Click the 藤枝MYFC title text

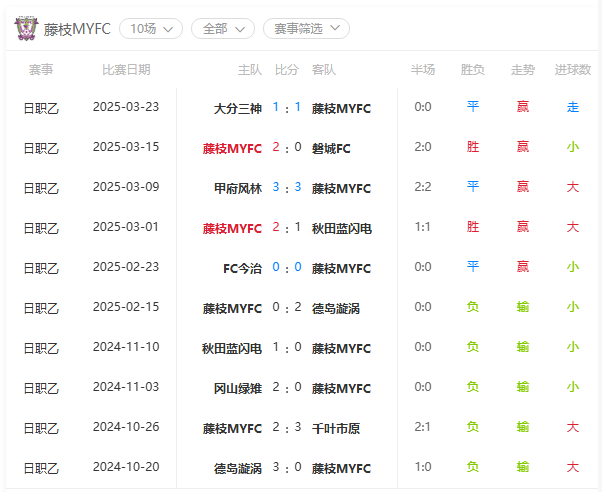point(77,29)
